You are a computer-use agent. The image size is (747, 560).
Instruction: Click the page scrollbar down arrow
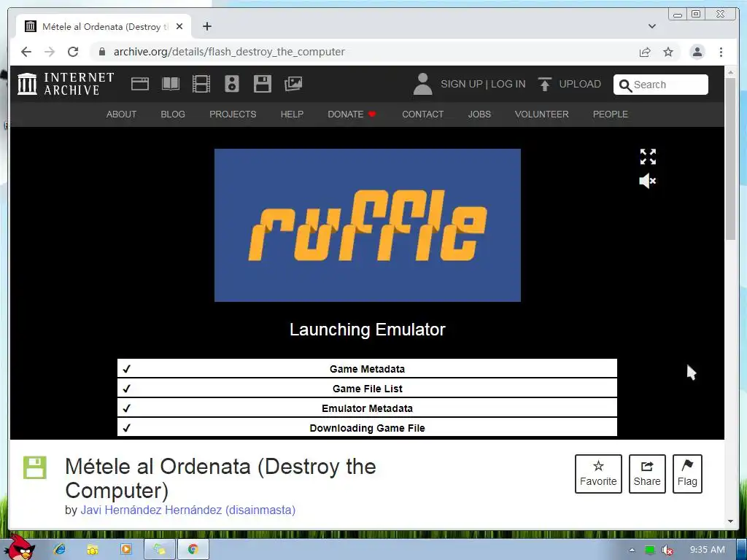point(730,521)
